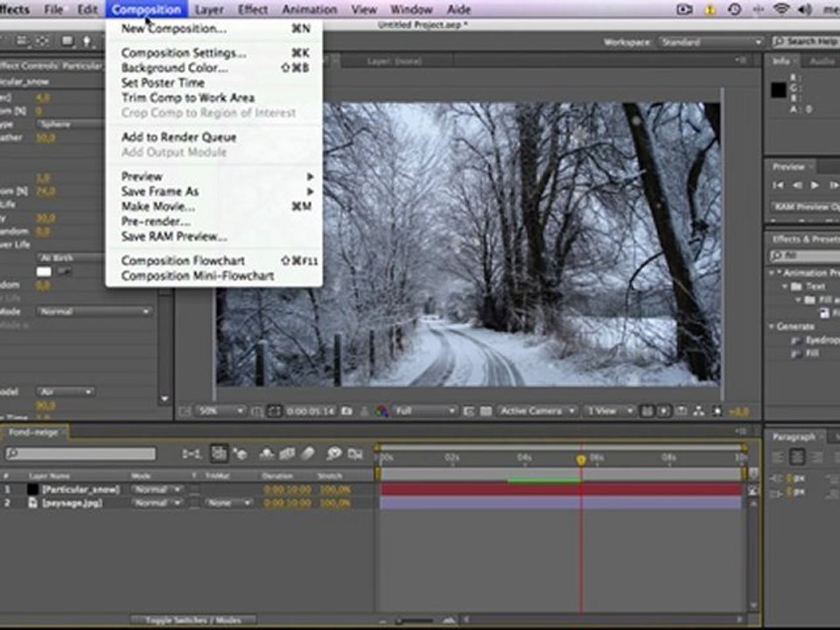Click the Graph Editor icon in timeline
This screenshot has width=840, height=630.
(355, 454)
